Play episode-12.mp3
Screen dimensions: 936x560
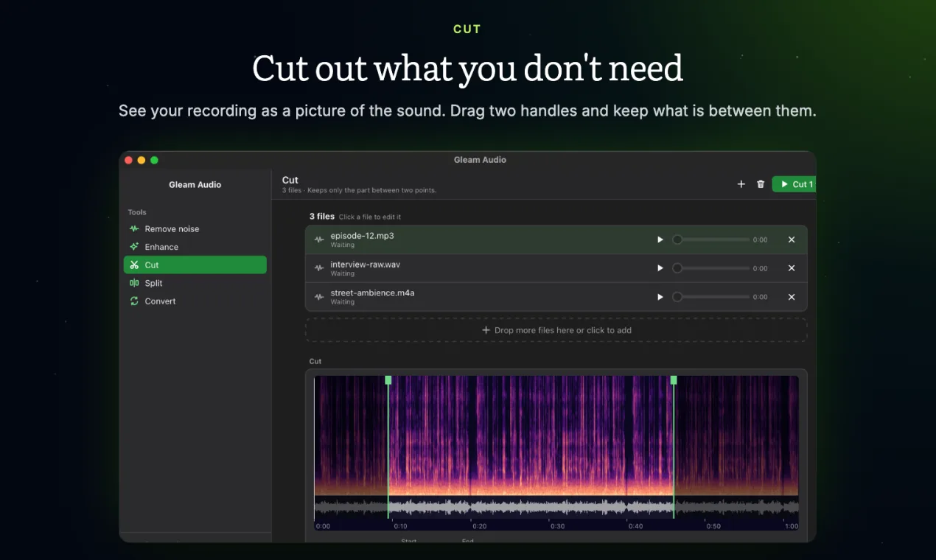(x=660, y=239)
